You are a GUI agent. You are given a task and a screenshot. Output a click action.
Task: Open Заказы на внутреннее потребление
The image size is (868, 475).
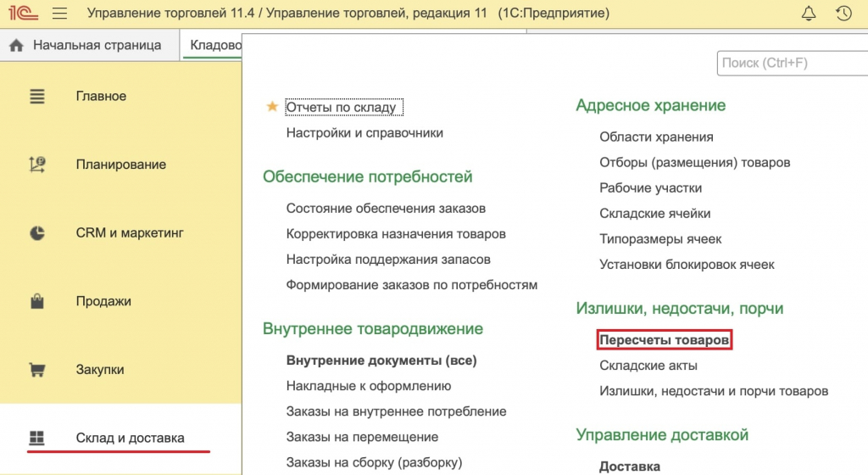tap(397, 411)
